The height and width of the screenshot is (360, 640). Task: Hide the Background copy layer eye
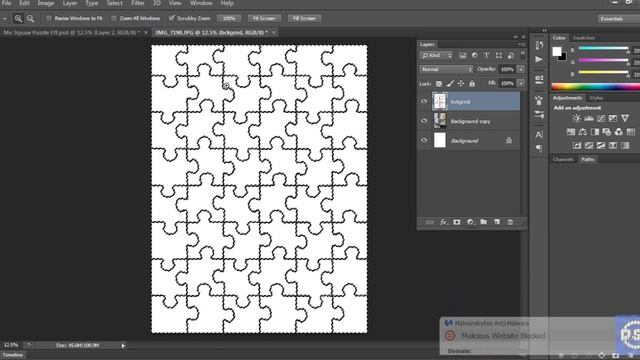pos(424,121)
